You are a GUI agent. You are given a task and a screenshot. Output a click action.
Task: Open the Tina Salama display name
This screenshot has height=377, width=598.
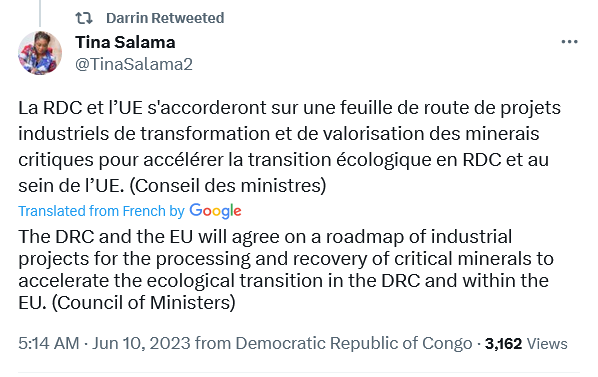pos(125,42)
